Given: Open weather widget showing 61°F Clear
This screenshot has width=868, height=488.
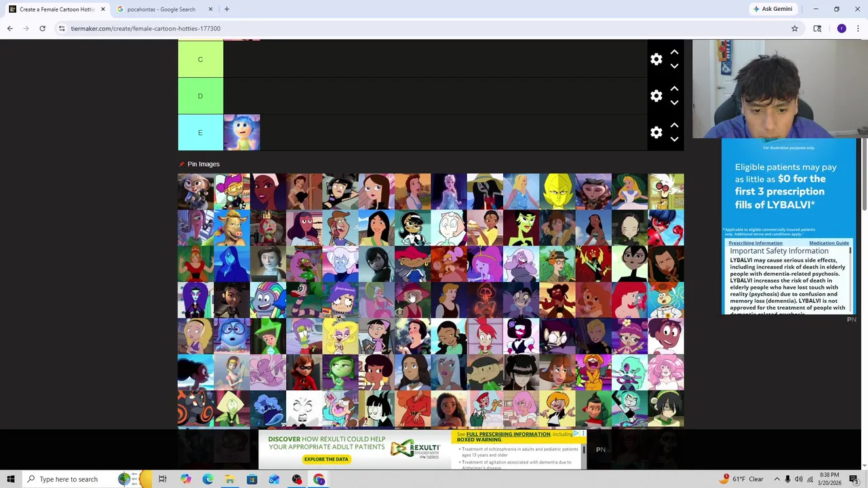Looking at the screenshot, I should click(x=742, y=479).
